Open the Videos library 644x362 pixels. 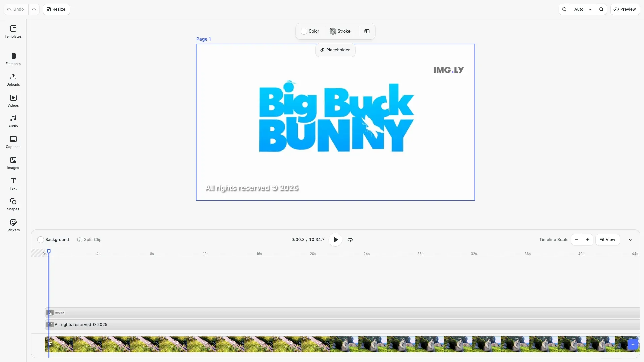(13, 101)
